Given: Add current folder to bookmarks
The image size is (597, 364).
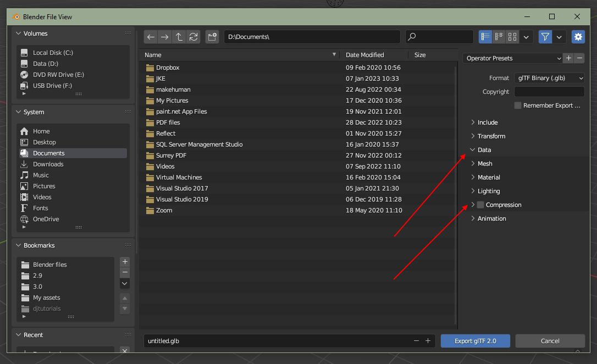Looking at the screenshot, I should pos(125,262).
